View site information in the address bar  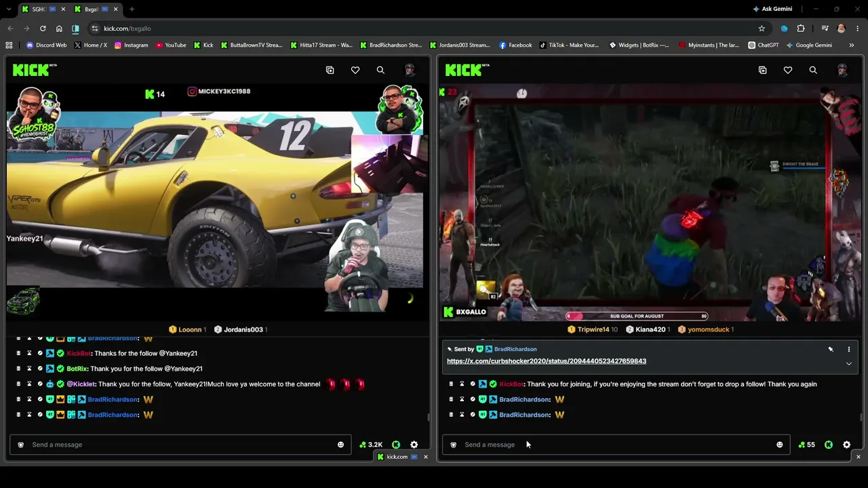95,28
